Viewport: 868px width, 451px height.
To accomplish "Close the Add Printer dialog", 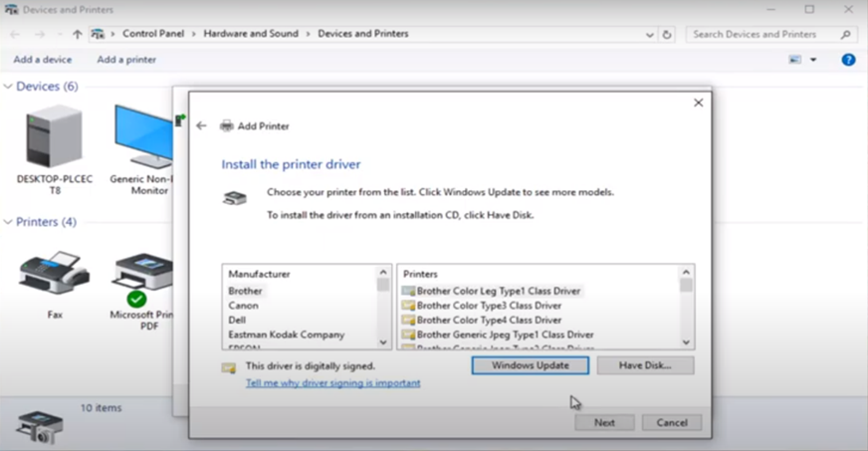I will (698, 103).
